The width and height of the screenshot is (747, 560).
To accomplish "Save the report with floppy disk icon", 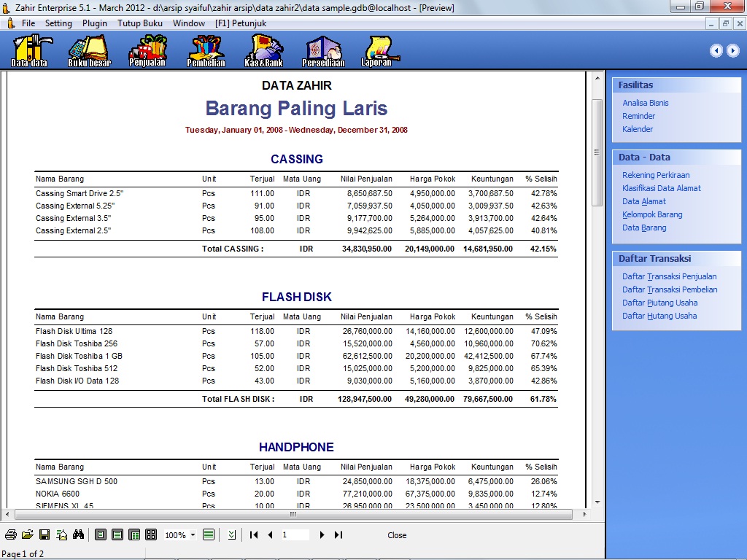I will pyautogui.click(x=44, y=535).
